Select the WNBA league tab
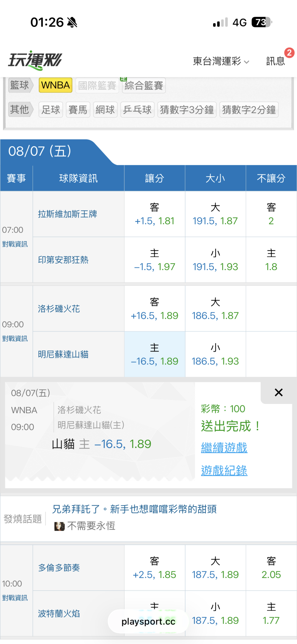 click(x=56, y=85)
